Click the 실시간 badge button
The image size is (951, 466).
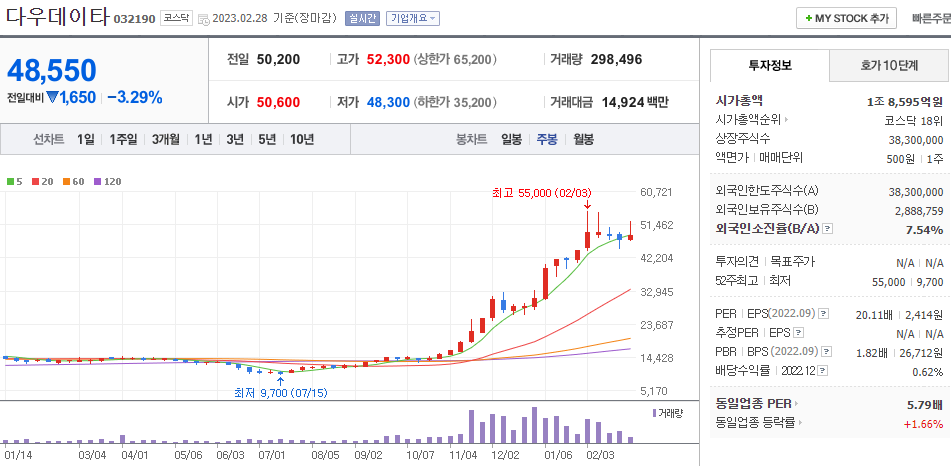pyautogui.click(x=362, y=18)
